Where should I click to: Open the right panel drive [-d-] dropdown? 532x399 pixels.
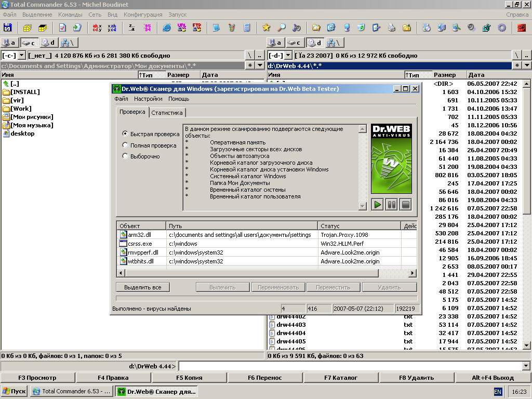(287, 56)
